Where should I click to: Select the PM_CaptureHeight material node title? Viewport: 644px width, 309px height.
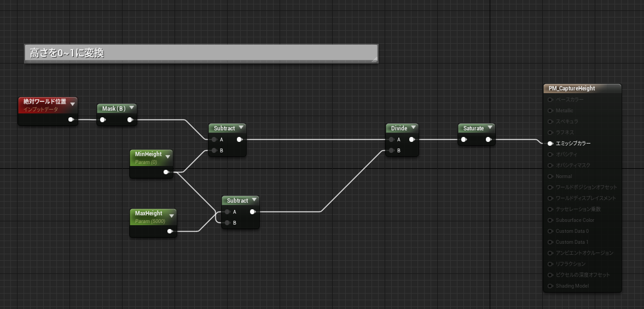point(572,88)
